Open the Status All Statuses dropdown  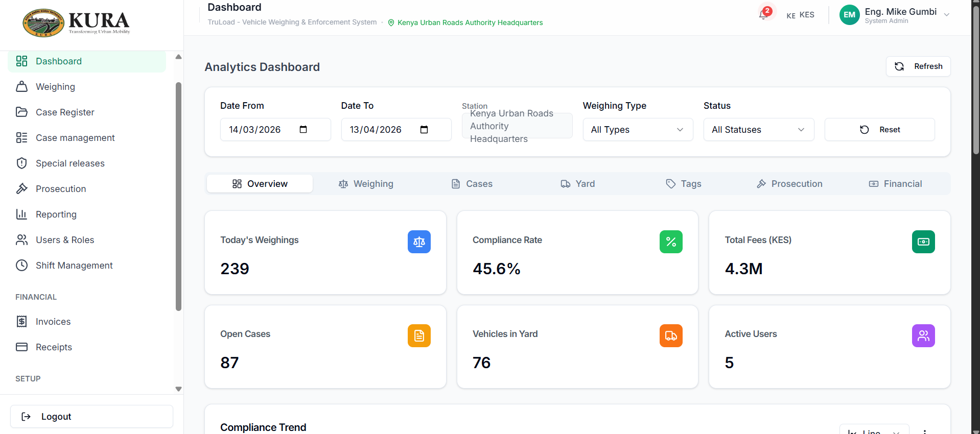(759, 130)
